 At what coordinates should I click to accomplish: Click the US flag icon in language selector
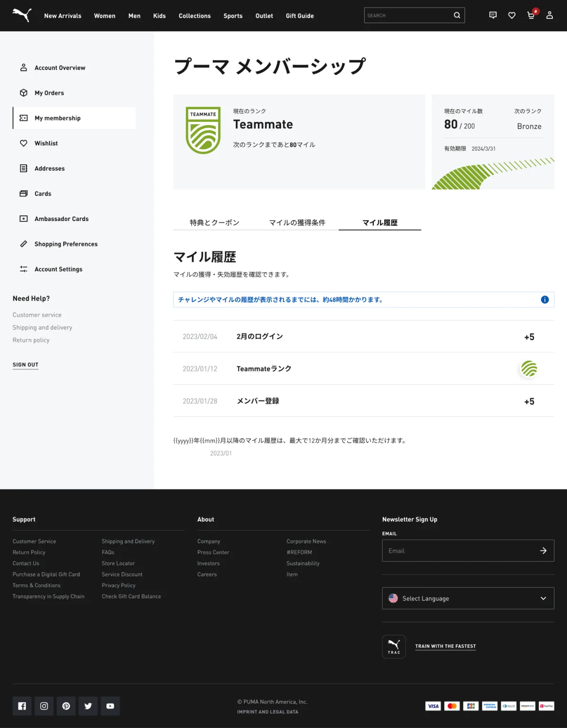click(x=393, y=598)
